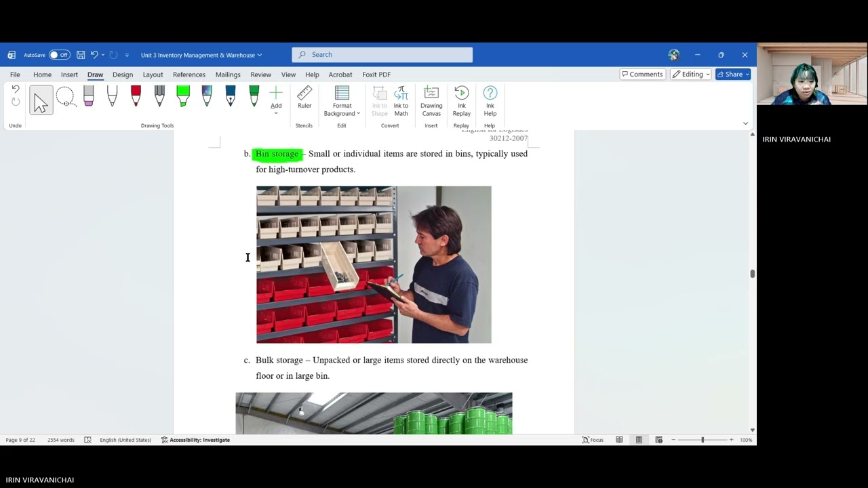Pick the Eraser tool
Image resolution: width=868 pixels, height=488 pixels.
88,97
